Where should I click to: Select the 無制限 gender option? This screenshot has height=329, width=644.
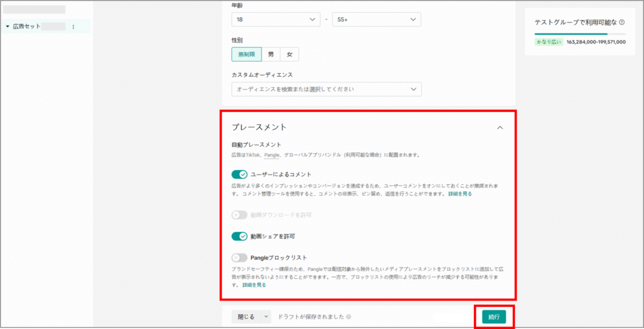tap(247, 54)
